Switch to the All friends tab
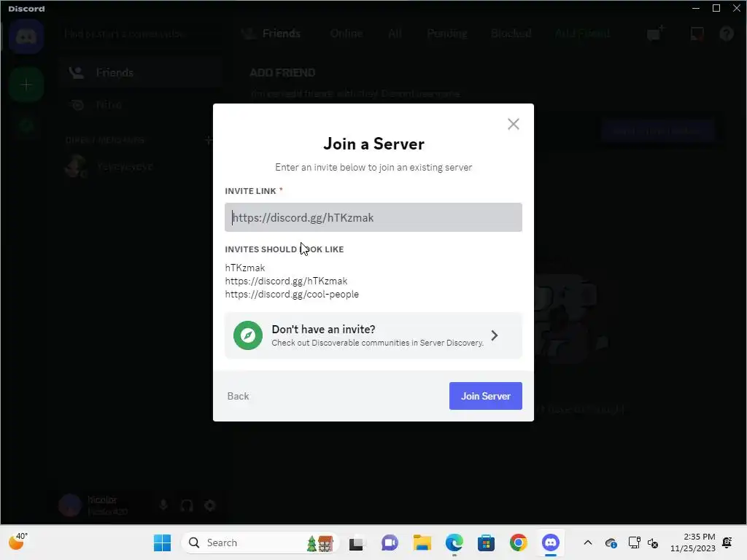 [395, 34]
